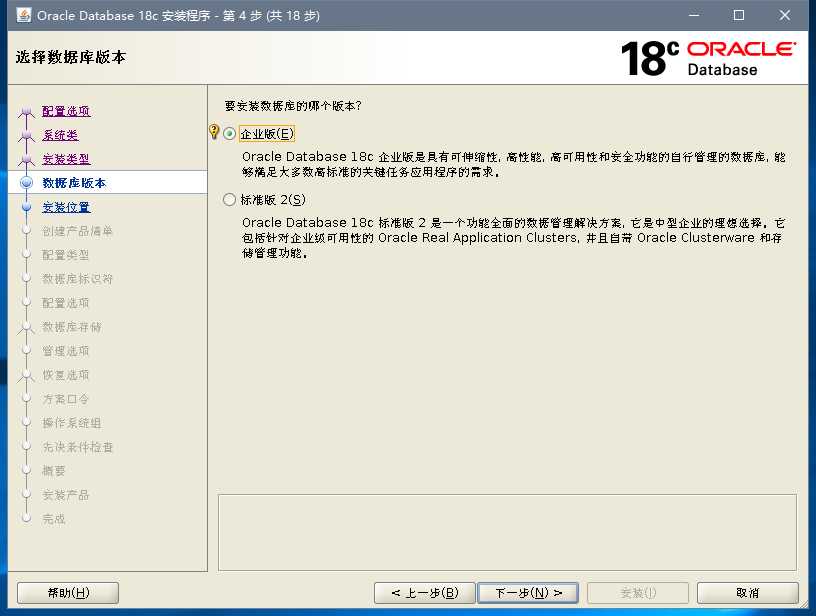The width and height of the screenshot is (816, 616).
Task: Click the 管理选项 step label
Action: coord(66,351)
